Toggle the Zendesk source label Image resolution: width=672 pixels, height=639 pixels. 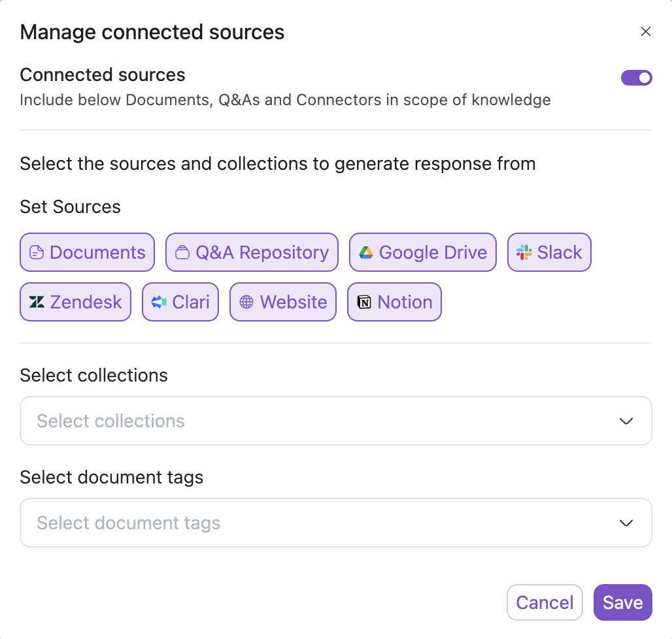86,303
